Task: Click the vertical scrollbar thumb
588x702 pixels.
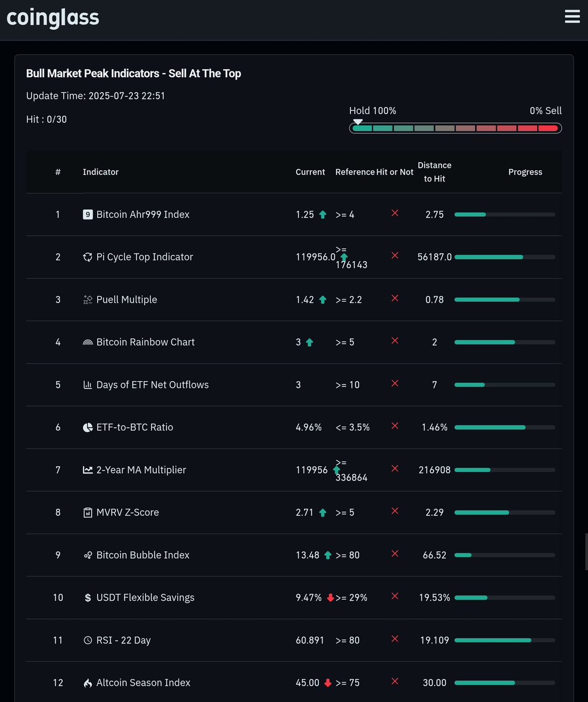Action: [x=586, y=552]
